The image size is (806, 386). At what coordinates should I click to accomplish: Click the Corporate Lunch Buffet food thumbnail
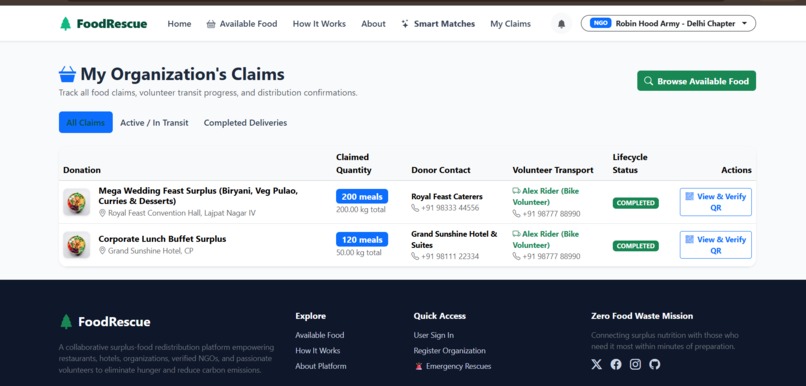(x=77, y=245)
